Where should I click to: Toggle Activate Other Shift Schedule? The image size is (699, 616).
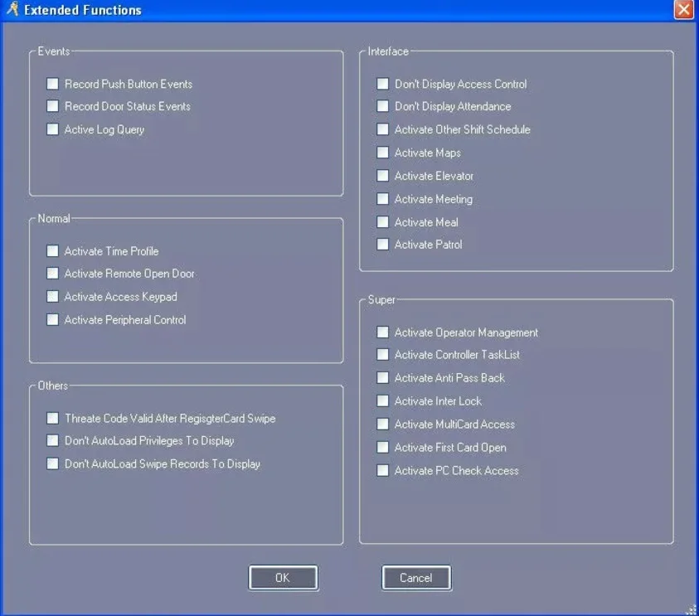382,129
